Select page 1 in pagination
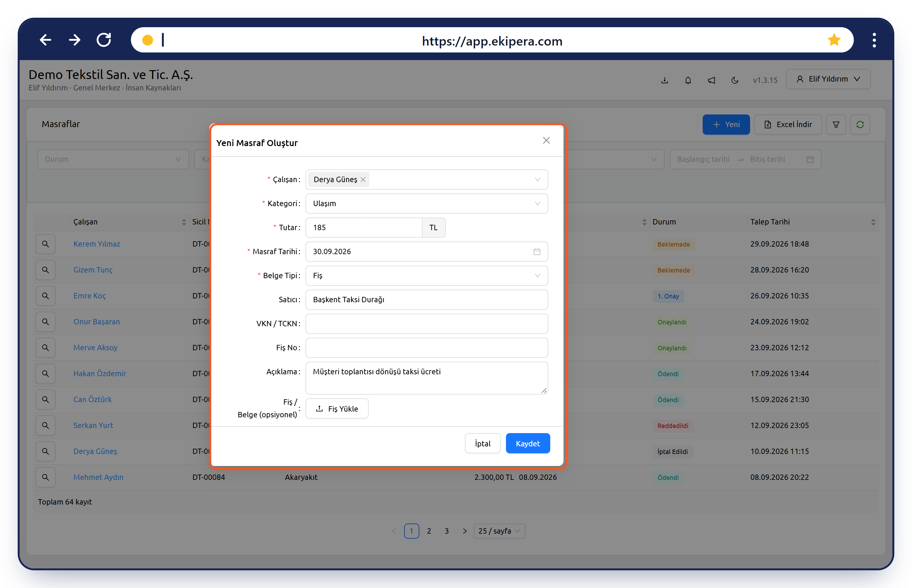Image resolution: width=912 pixels, height=588 pixels. [x=411, y=531]
